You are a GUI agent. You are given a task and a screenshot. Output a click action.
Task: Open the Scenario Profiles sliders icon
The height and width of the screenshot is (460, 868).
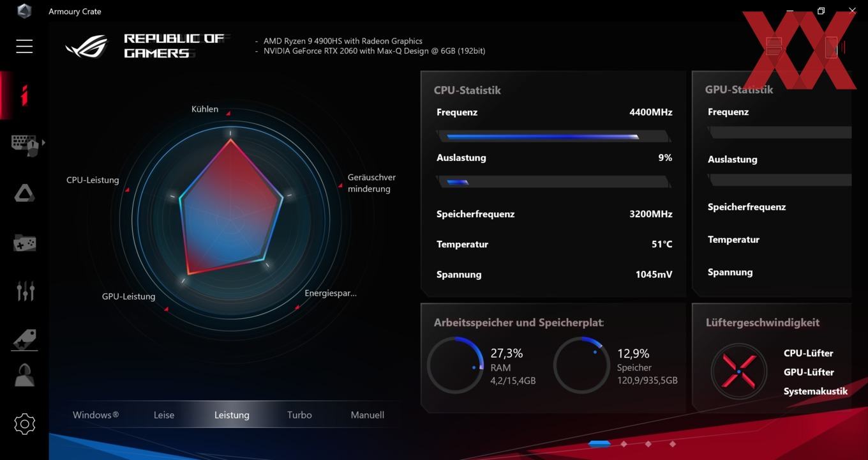point(25,291)
